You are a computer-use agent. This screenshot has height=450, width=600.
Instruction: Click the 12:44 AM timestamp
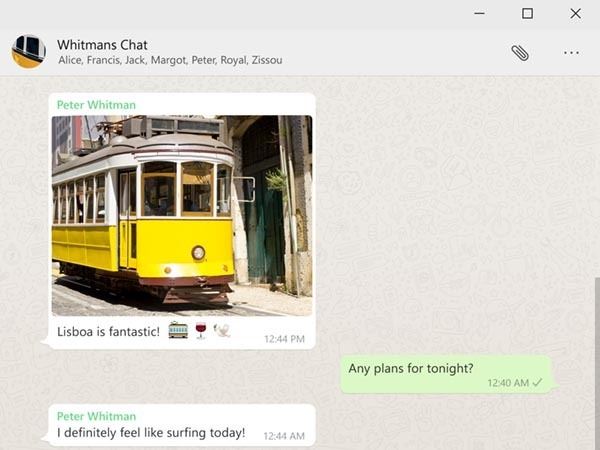[x=284, y=436]
